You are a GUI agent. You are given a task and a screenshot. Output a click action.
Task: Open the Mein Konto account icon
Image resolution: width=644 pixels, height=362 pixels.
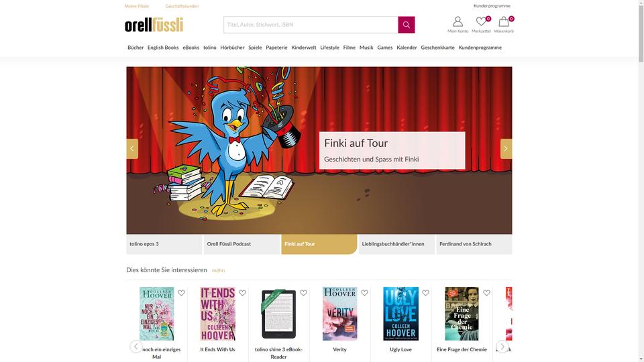coord(458,25)
